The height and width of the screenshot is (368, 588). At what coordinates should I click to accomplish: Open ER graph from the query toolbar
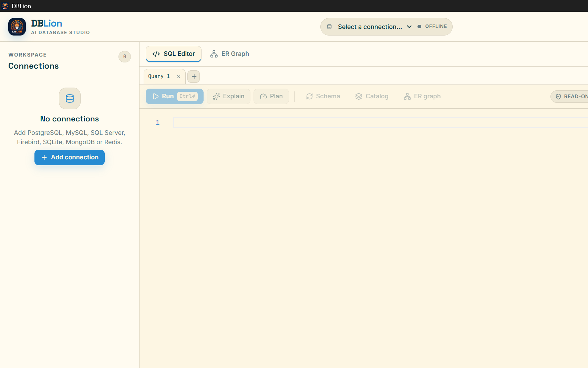point(422,96)
